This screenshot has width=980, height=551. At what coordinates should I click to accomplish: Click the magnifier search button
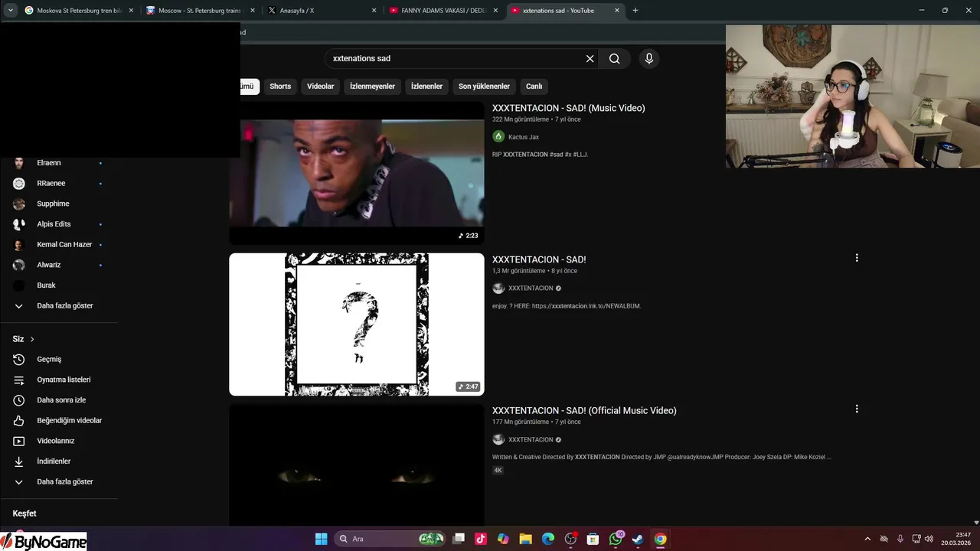pos(615,59)
